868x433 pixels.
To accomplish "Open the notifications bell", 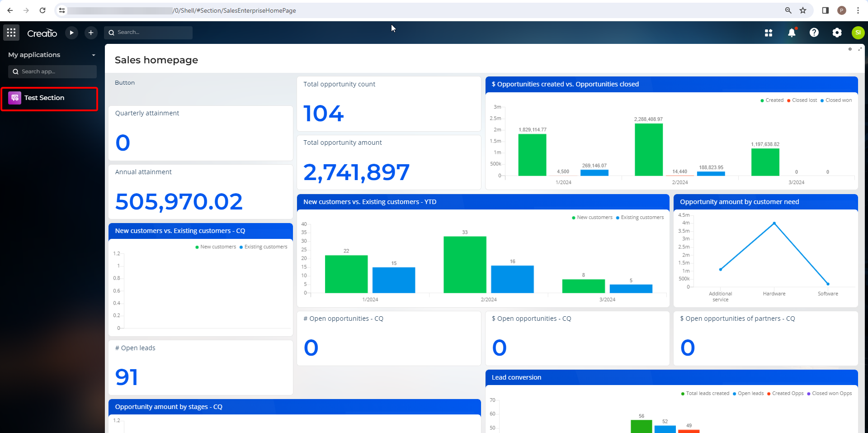I will point(792,33).
